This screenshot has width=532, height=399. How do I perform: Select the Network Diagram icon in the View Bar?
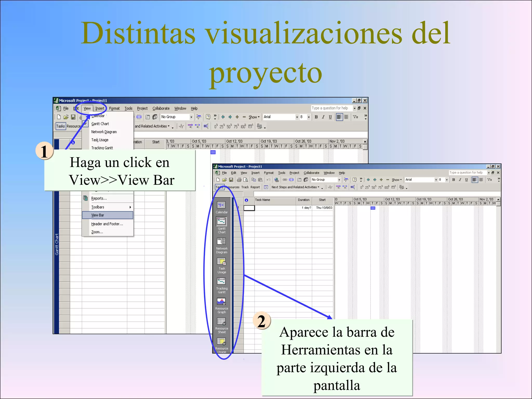[221, 241]
